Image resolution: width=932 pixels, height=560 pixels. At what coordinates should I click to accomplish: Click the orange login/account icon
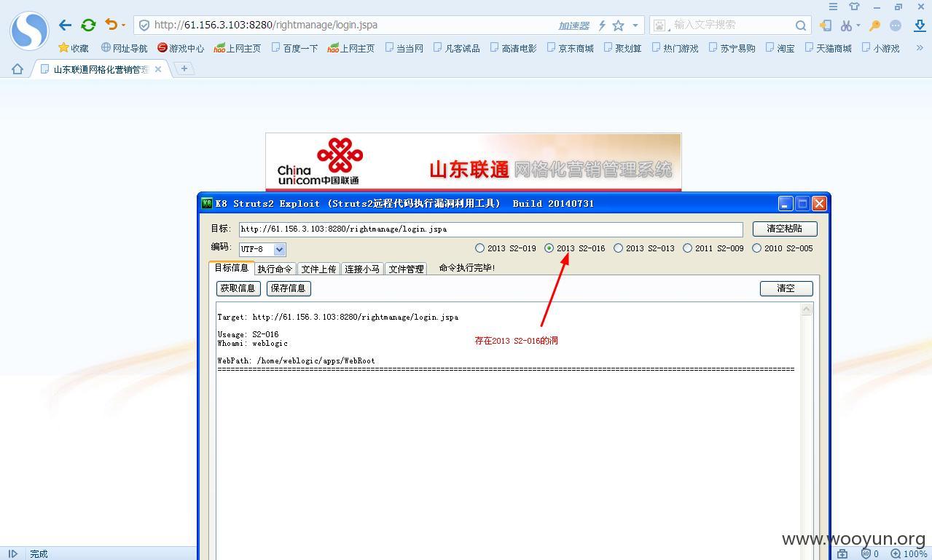(826, 25)
